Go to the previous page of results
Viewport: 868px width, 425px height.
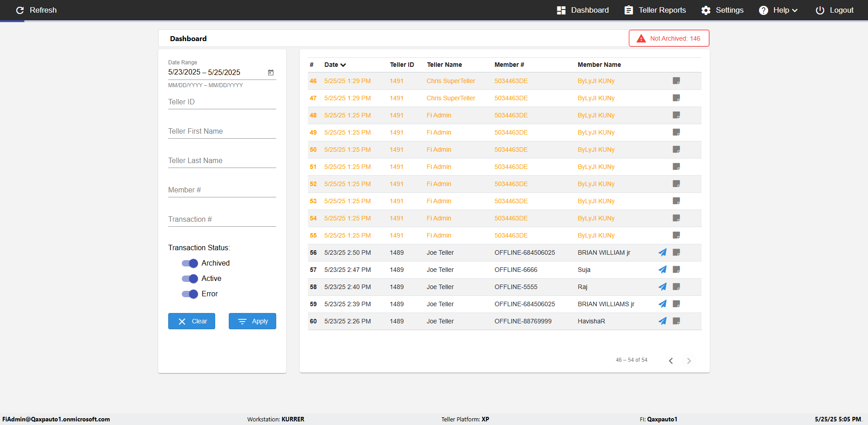671,360
